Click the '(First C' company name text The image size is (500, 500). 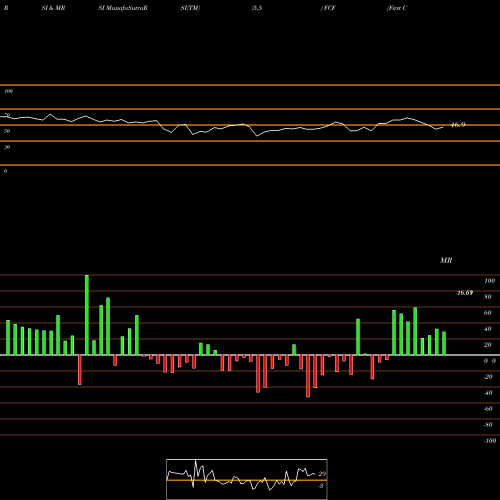coord(397,8)
